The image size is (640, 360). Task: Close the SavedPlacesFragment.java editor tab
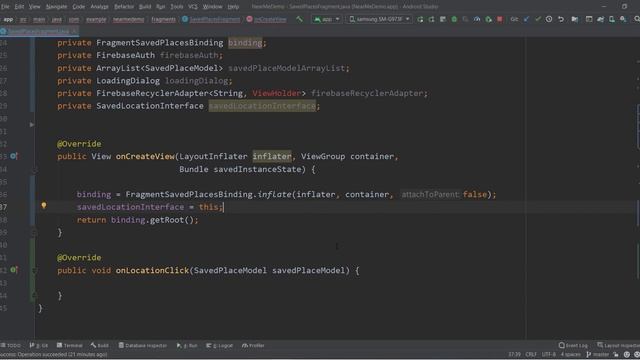pyautogui.click(x=74, y=31)
